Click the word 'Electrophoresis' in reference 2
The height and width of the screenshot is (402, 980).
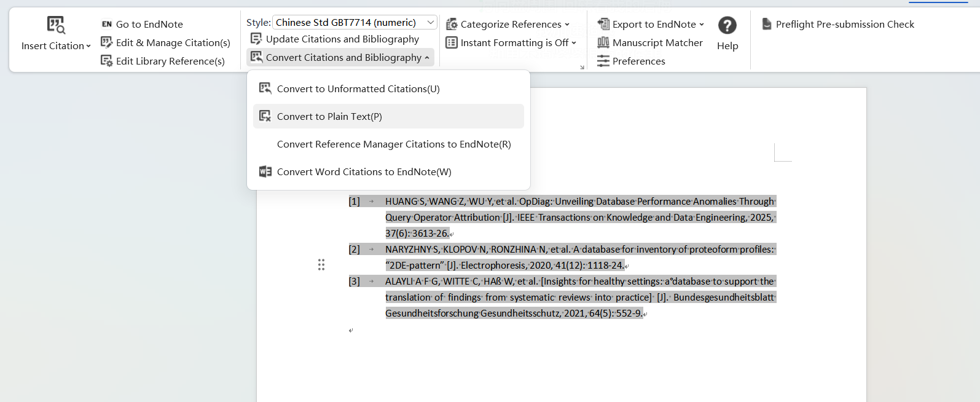[x=494, y=266]
